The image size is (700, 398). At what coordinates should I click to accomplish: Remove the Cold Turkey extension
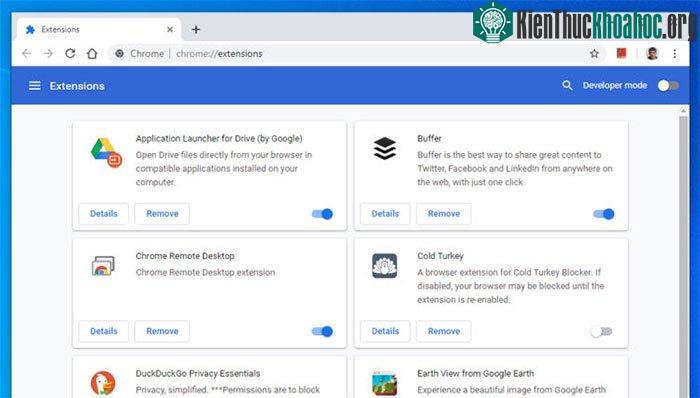coord(444,331)
